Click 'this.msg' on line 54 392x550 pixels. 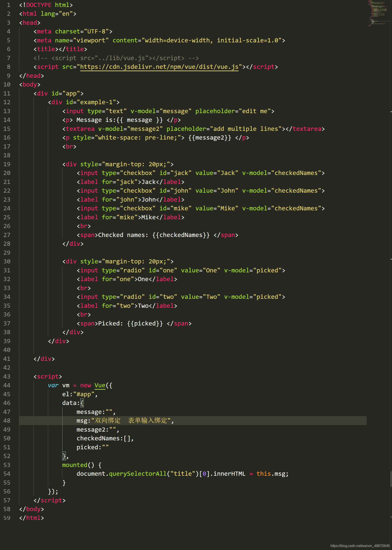pos(271,474)
